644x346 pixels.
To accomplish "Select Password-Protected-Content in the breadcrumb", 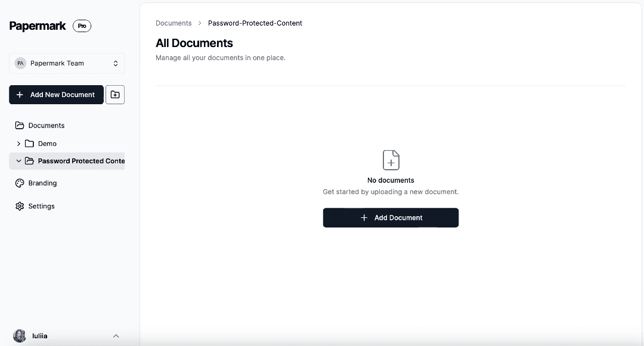I will coord(255,23).
